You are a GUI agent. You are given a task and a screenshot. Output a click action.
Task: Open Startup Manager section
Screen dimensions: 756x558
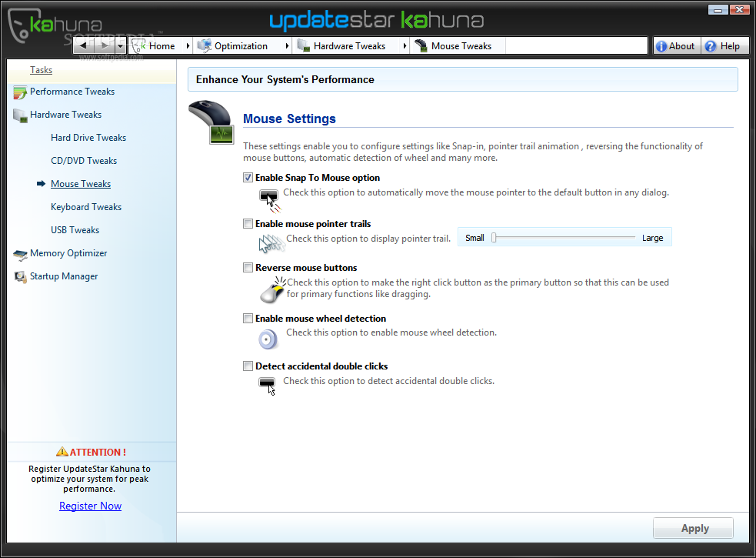(x=64, y=276)
